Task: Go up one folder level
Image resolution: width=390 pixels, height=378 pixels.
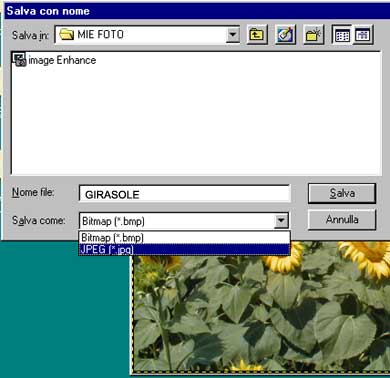Action: coord(257,35)
